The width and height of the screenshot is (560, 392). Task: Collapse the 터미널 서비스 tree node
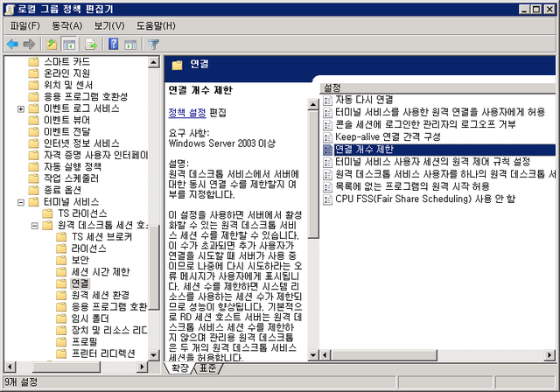pyautogui.click(x=21, y=202)
